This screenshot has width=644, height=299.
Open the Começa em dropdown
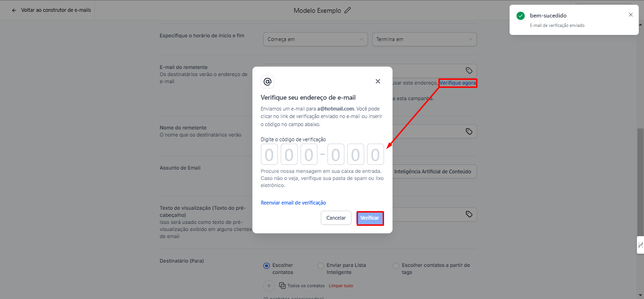(315, 39)
